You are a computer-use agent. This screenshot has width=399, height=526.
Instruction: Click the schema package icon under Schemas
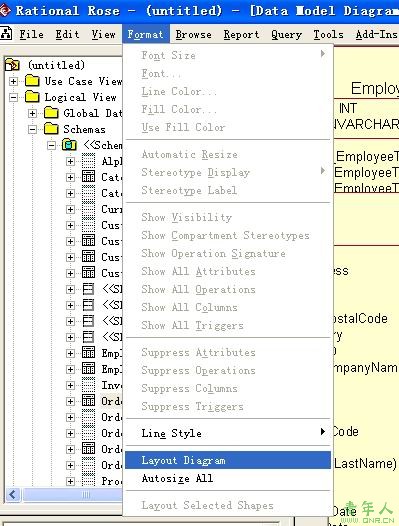pos(69,145)
